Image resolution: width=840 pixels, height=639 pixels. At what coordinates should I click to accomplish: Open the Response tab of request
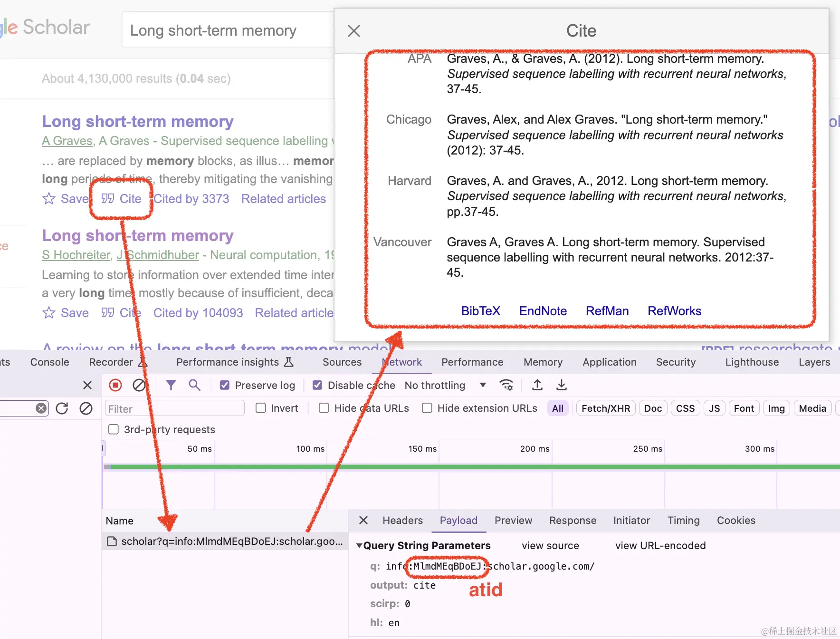click(x=573, y=520)
